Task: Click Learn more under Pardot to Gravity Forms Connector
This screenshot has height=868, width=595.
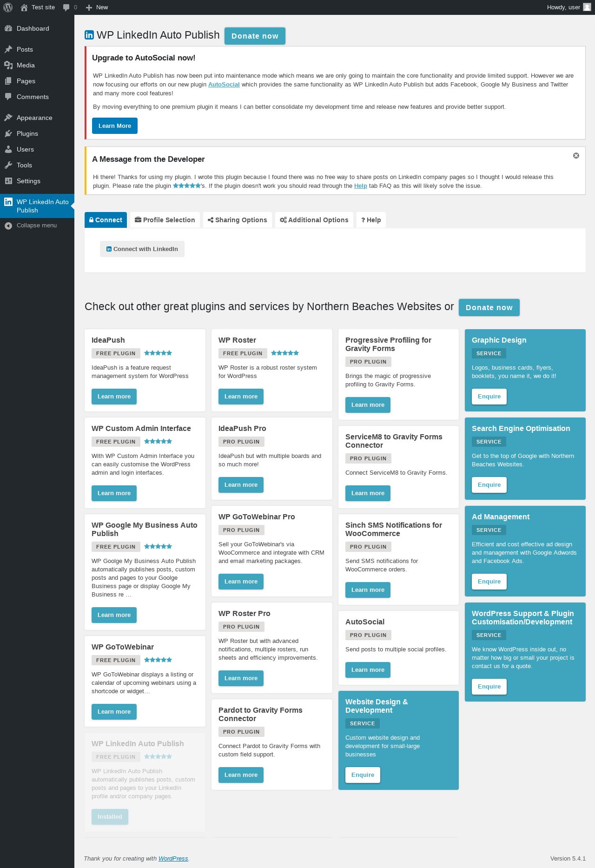Action: coord(241,775)
